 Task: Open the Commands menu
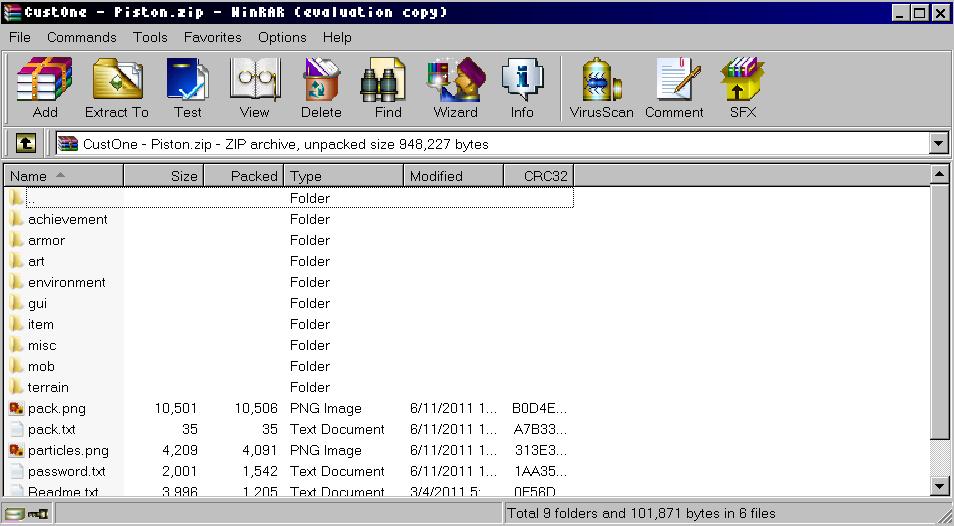[82, 37]
